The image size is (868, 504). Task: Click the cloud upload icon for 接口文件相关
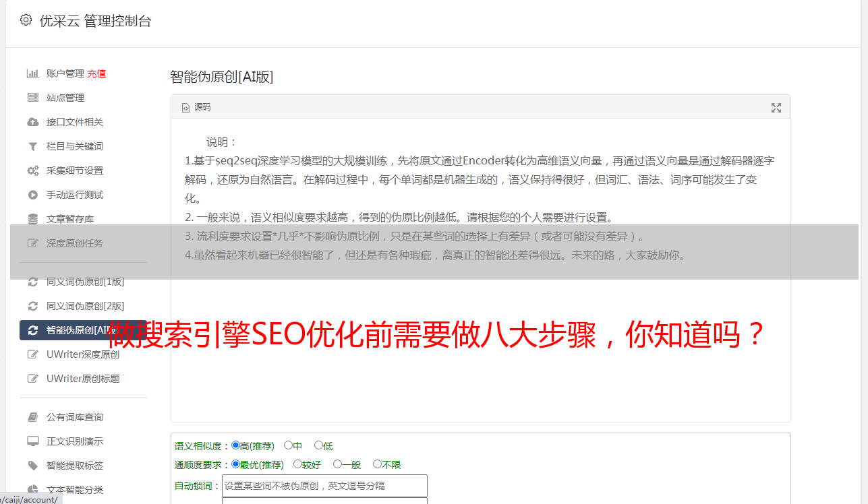pyautogui.click(x=32, y=122)
